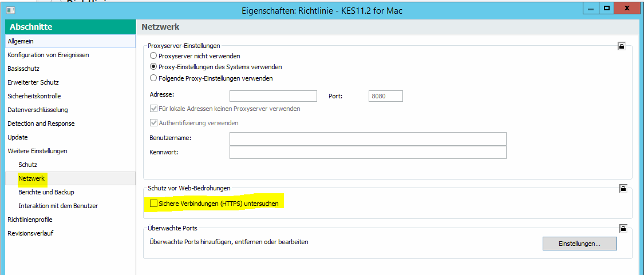
Task: Click the Adresse input field
Action: click(x=273, y=96)
